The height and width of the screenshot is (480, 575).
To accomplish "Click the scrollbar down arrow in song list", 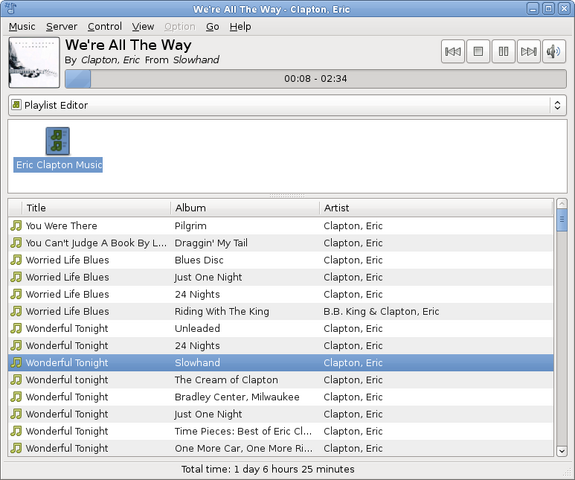I will pos(561,451).
